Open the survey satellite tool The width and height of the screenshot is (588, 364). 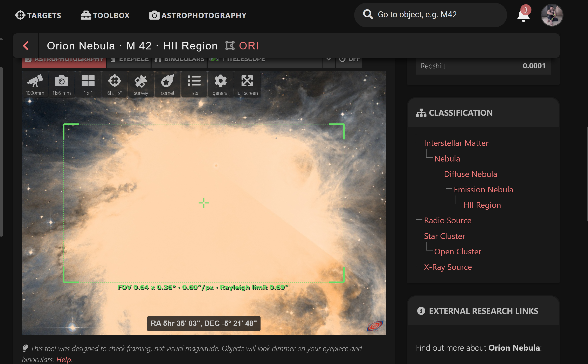141,84
